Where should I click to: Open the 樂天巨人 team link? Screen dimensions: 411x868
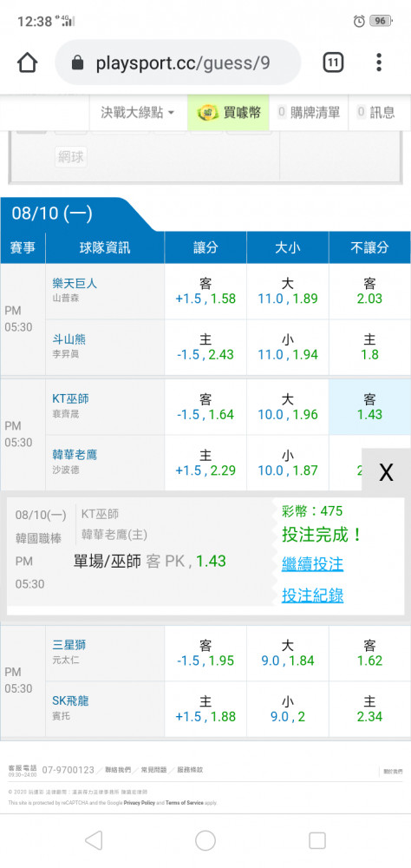75,284
